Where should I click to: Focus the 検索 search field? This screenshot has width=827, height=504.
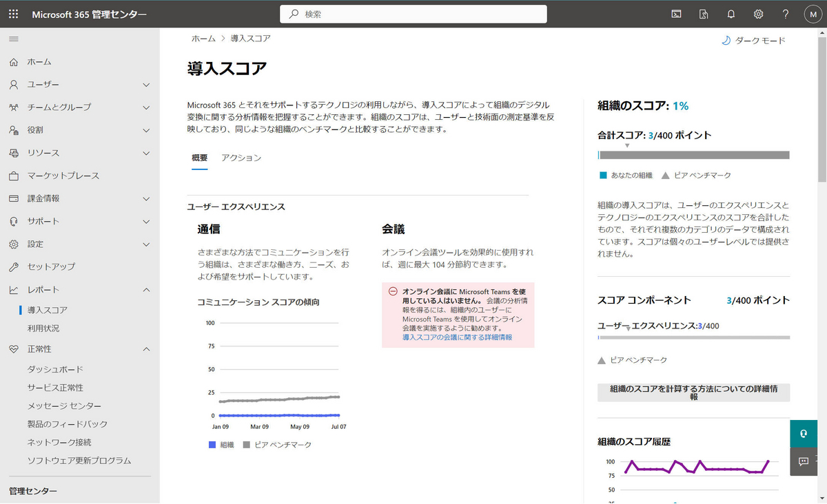(x=413, y=14)
